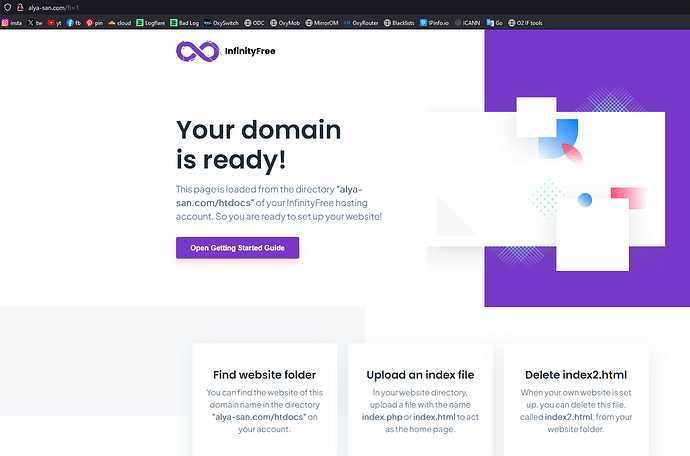Open the X tw bookmark
Viewport: 690px width, 456px height.
[35, 23]
